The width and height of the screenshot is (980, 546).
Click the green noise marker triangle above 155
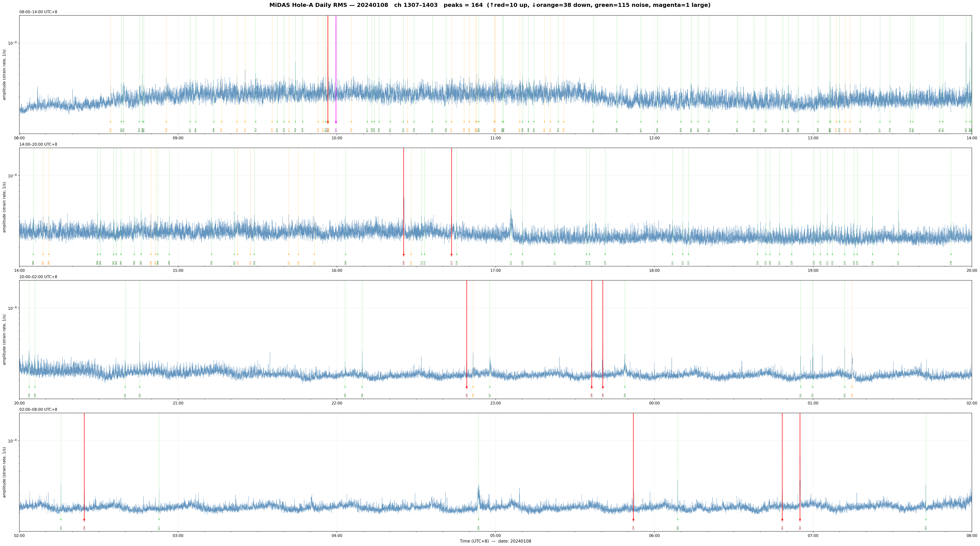61,519
